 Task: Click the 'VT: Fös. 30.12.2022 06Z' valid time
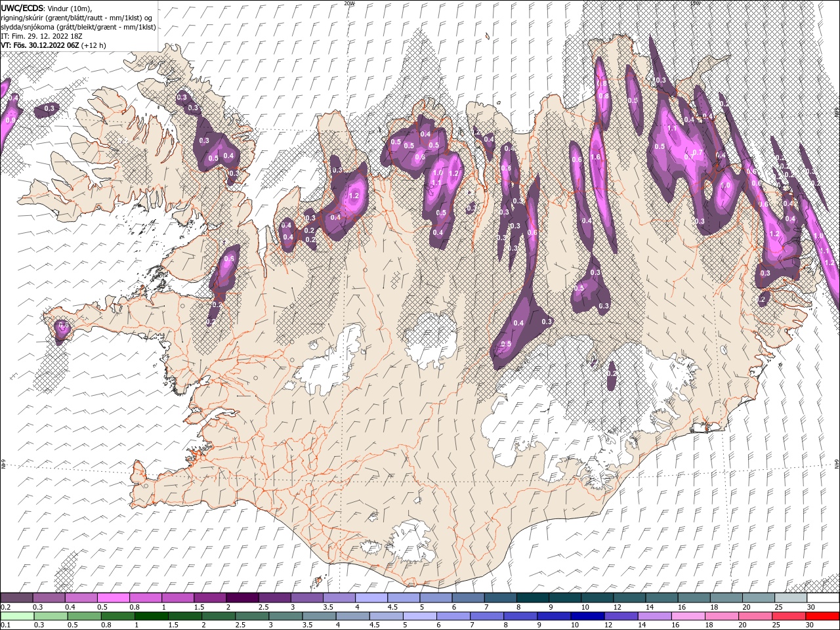[x=41, y=45]
